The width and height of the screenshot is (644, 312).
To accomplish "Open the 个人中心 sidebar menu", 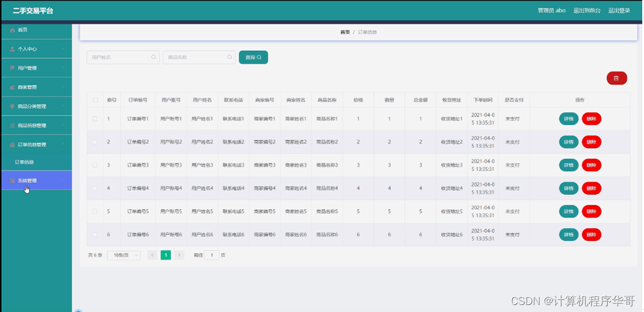I will point(36,49).
